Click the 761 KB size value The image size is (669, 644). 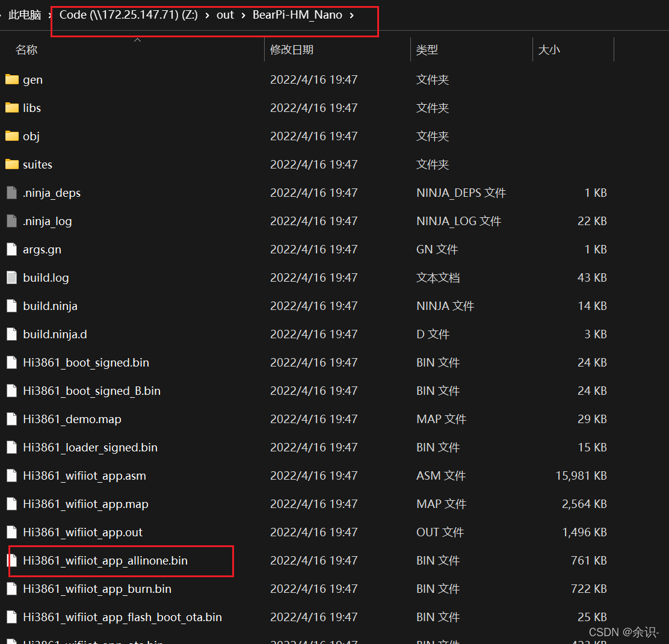point(589,560)
